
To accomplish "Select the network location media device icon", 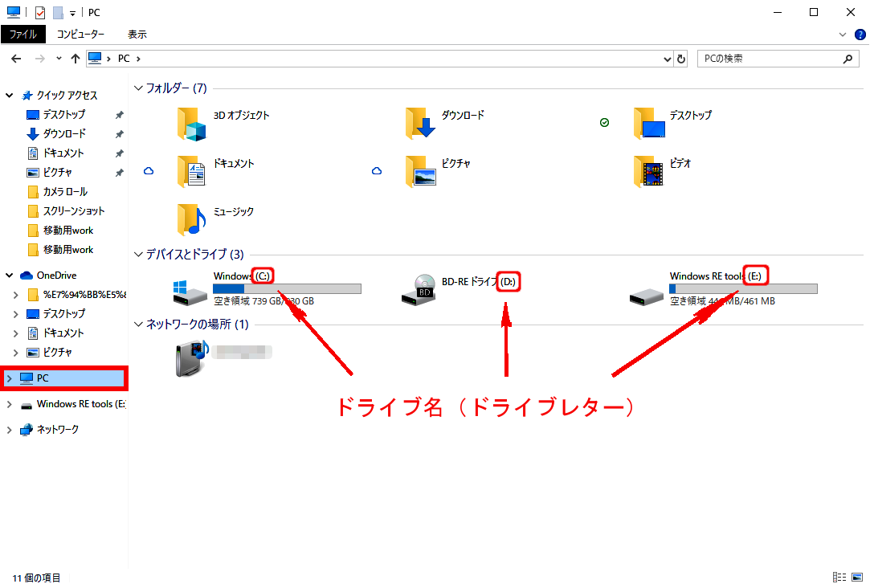I will (192, 358).
